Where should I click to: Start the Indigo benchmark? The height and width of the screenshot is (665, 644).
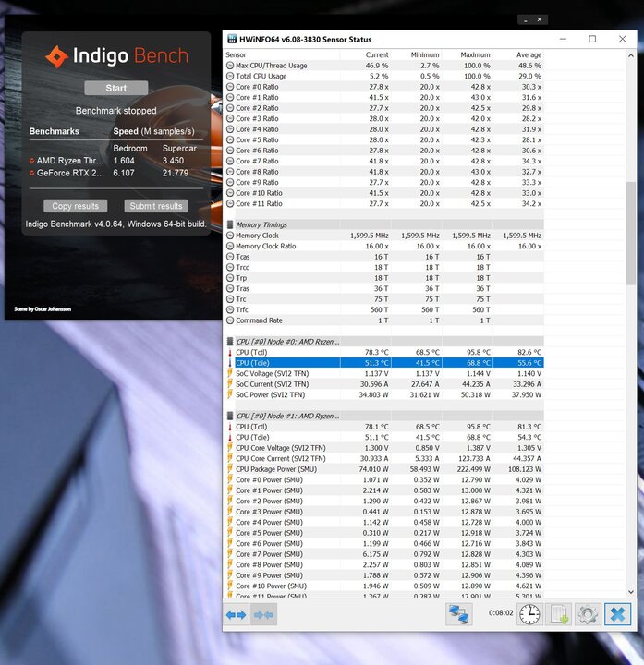click(x=116, y=88)
